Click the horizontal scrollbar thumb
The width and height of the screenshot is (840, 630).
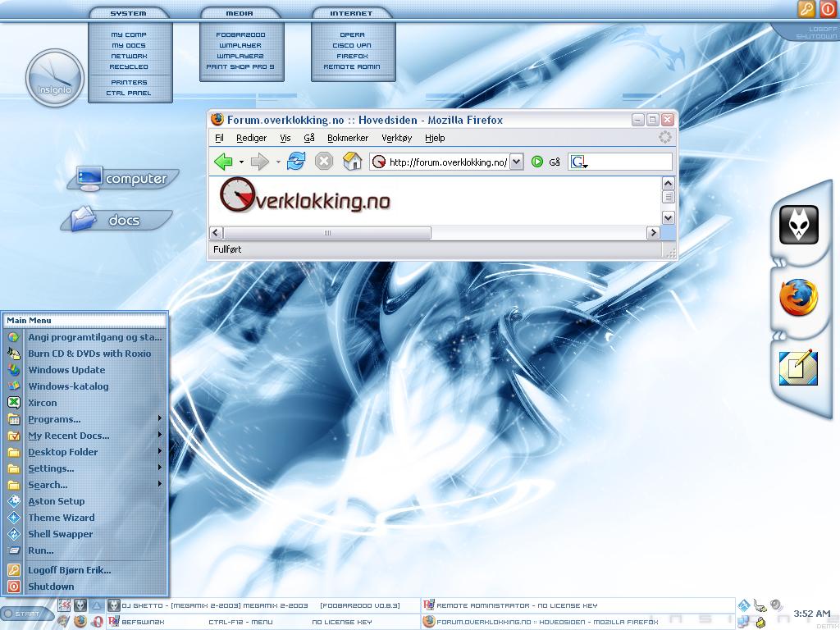pyautogui.click(x=327, y=232)
